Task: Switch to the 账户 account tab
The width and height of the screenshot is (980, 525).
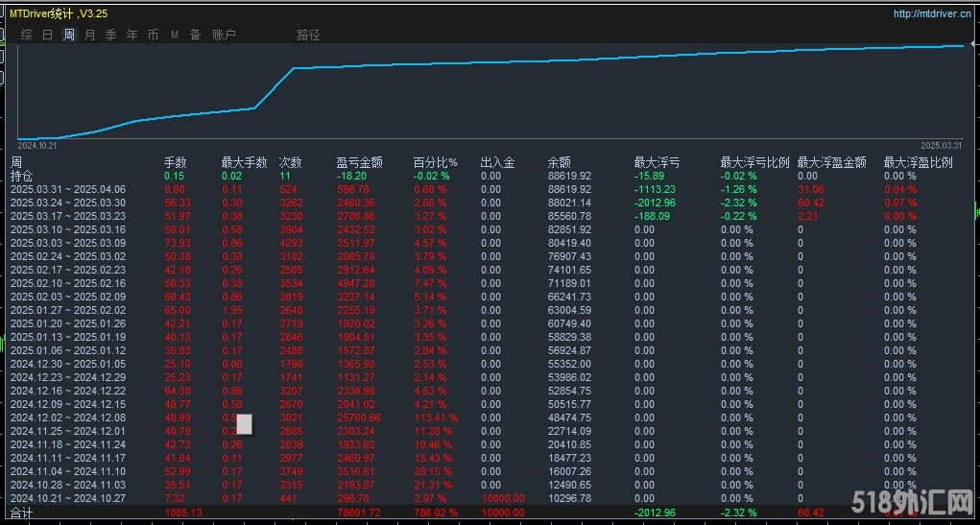Action: coord(225,35)
